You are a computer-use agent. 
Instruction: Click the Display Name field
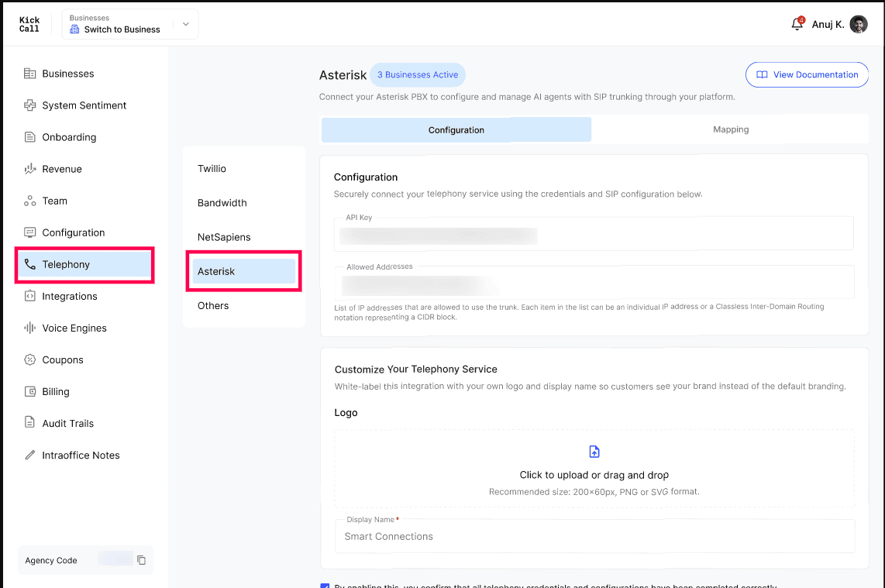pyautogui.click(x=594, y=536)
